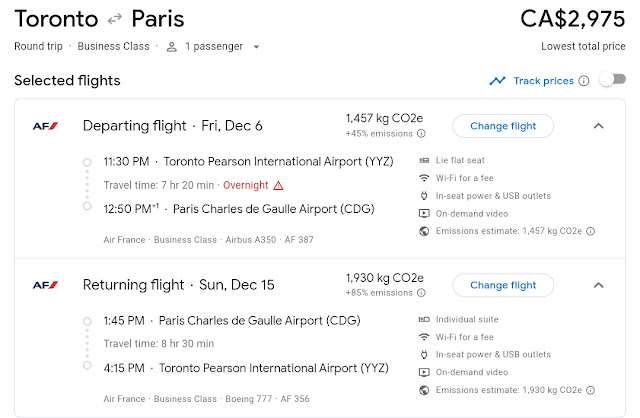This screenshot has width=640, height=418.
Task: Collapse the departing flight details
Action: tap(598, 126)
